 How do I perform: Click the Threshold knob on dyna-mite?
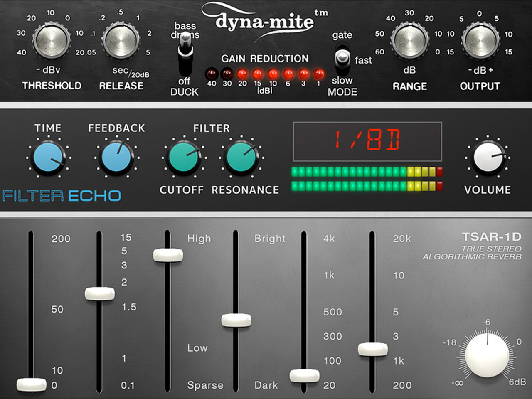51,41
